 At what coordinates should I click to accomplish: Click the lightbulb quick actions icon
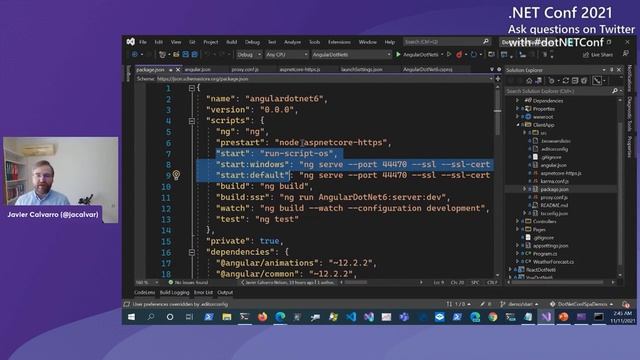tap(176, 175)
